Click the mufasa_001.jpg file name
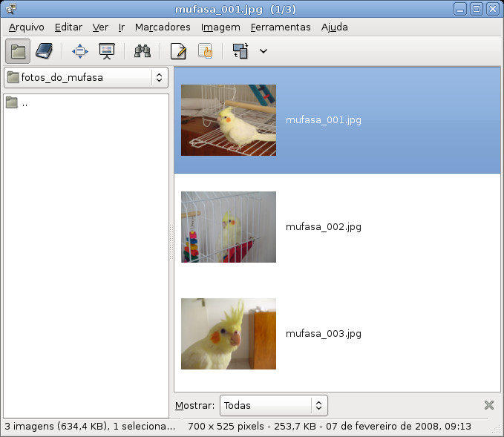The height and width of the screenshot is (437, 504). click(x=324, y=120)
